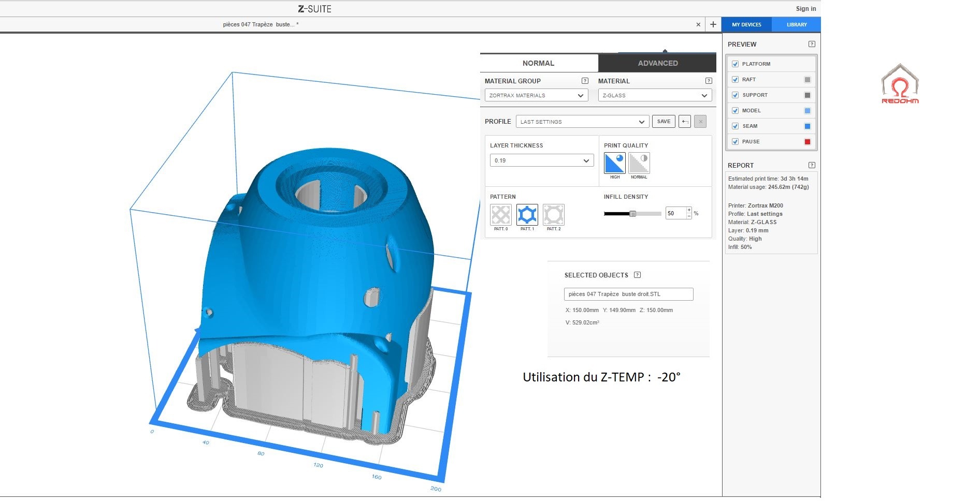Click the Raft gray color swatch

point(807,80)
